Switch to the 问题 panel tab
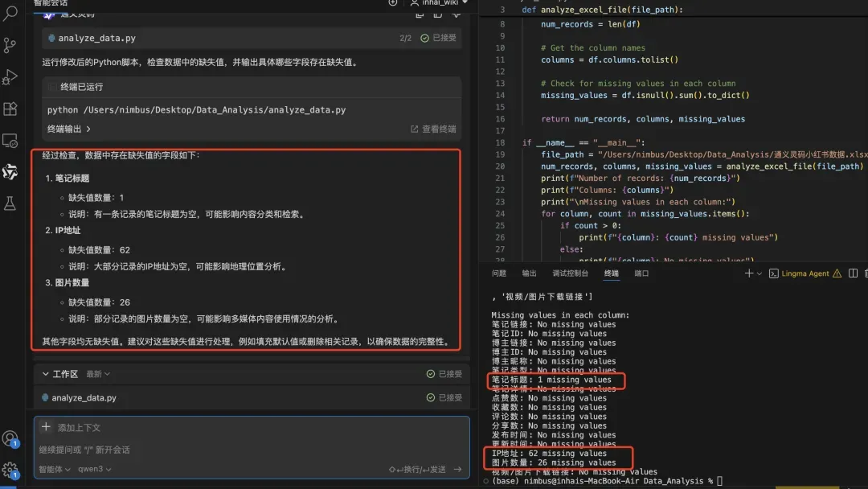 click(x=499, y=273)
